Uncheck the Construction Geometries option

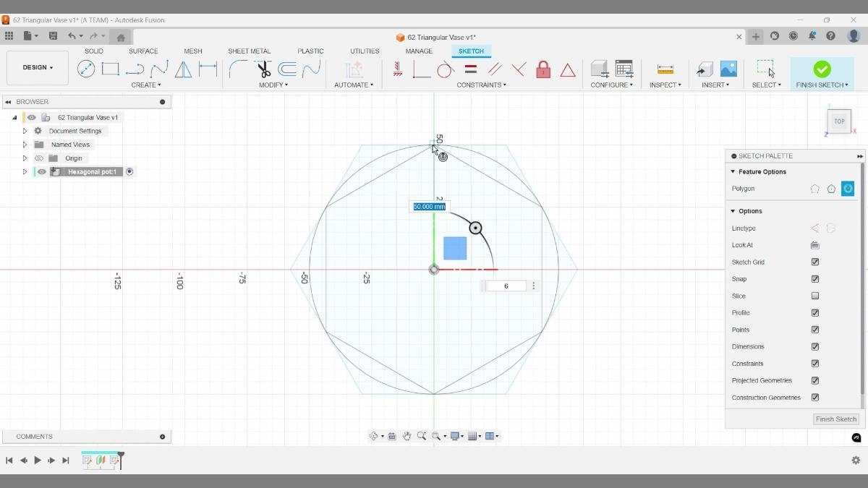815,397
